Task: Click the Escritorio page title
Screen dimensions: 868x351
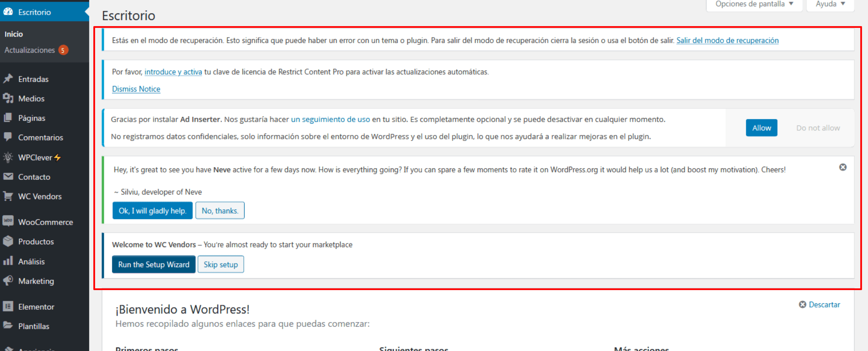Action: click(x=129, y=16)
